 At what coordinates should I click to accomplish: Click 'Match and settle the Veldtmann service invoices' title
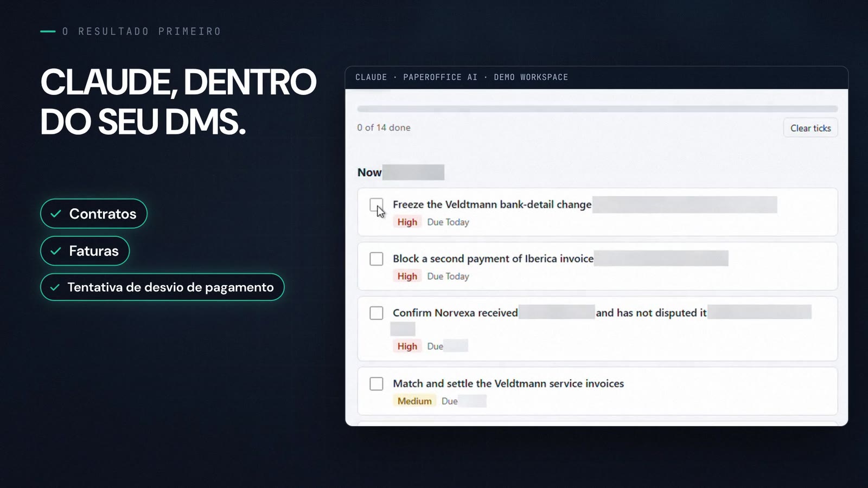[x=508, y=383]
